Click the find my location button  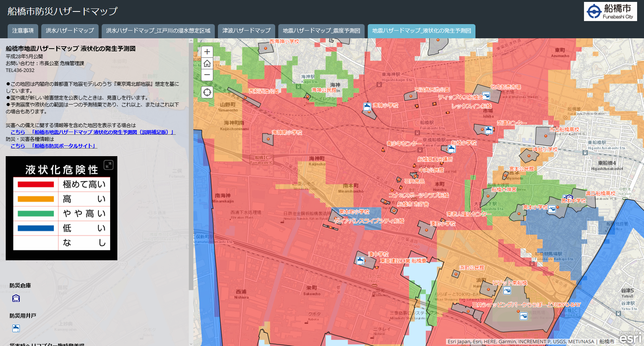pos(207,92)
